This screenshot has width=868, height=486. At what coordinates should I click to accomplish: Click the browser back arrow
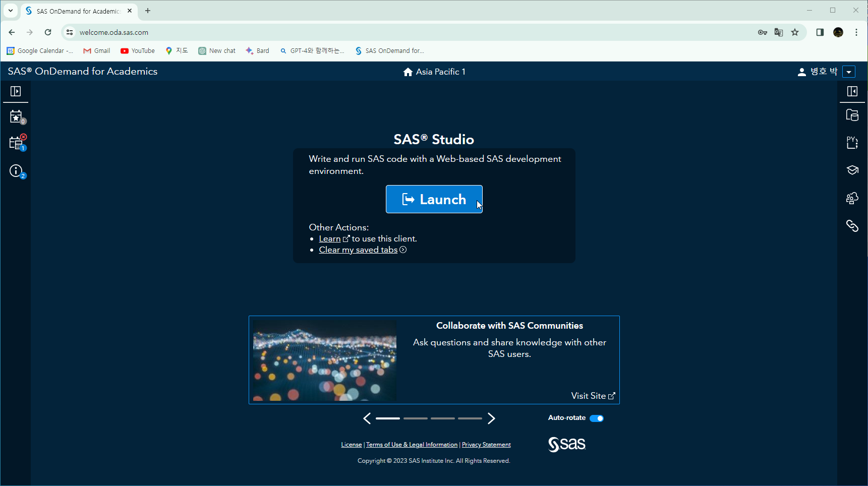pos(12,32)
